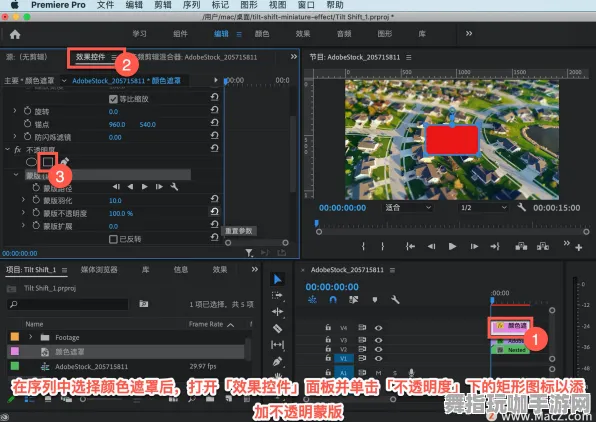Go to the Home screen icon
Image resolution: width=596 pixels, height=422 pixels.
[15, 35]
